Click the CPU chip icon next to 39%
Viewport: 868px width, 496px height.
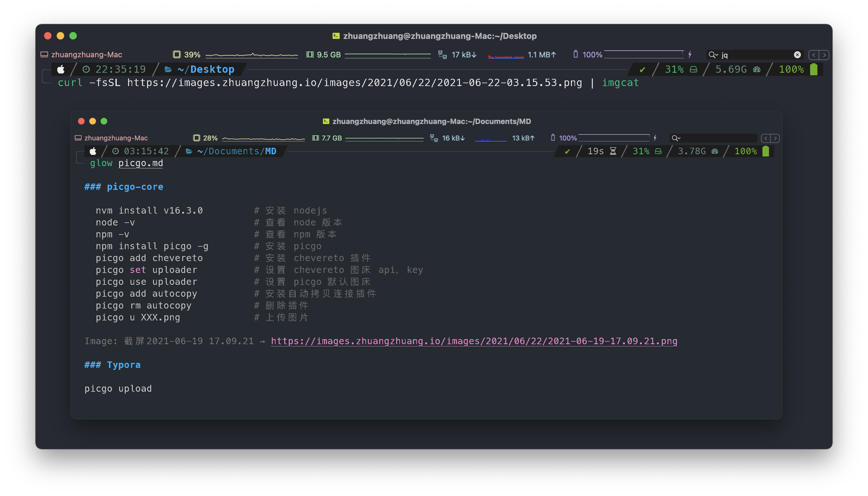point(177,54)
